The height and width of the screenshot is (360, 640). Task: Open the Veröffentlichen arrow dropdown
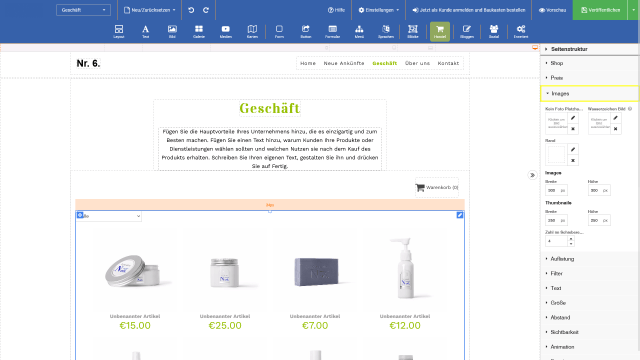pos(633,10)
